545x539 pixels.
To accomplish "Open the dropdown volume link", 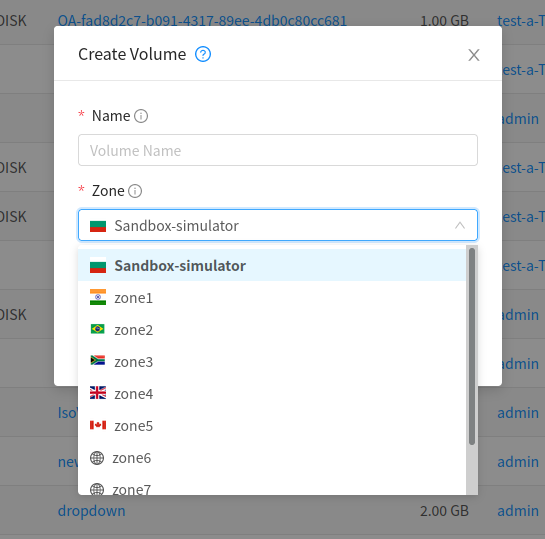I will [91, 511].
